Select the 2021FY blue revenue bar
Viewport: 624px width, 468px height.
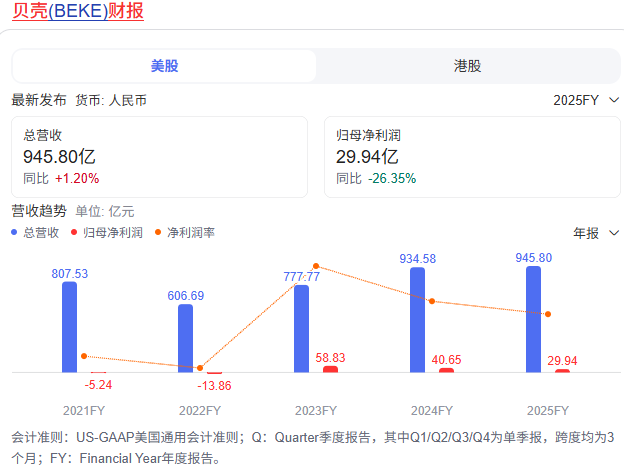69,327
